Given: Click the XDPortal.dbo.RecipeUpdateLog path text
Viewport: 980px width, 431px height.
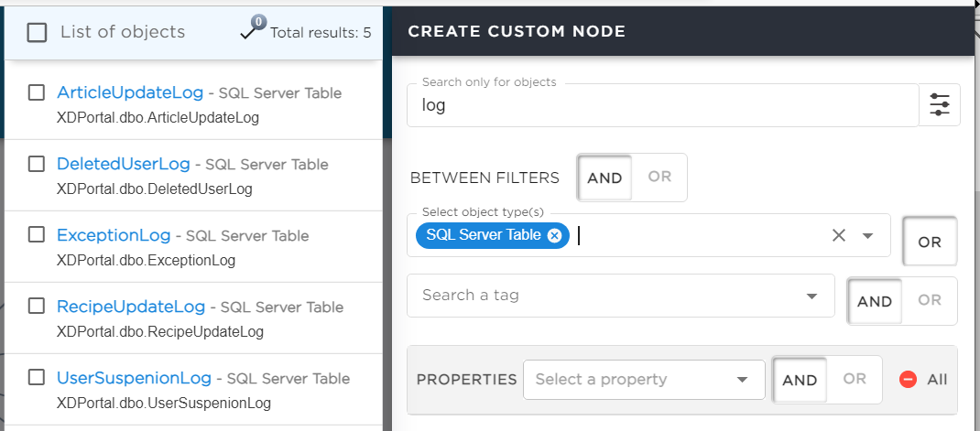Looking at the screenshot, I should [160, 331].
